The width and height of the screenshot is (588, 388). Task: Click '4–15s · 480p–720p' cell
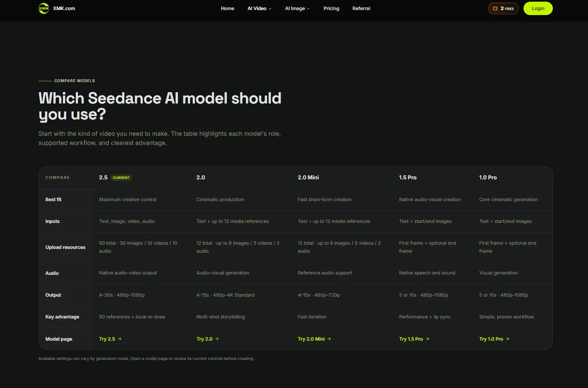click(319, 295)
